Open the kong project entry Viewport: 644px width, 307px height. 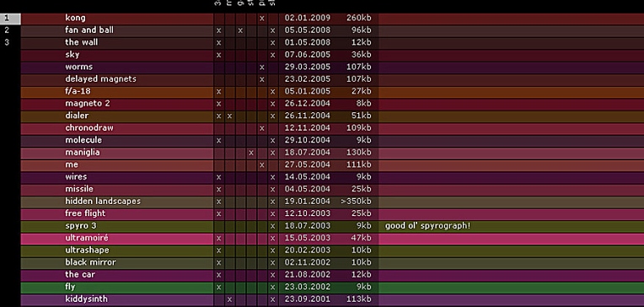(x=75, y=18)
